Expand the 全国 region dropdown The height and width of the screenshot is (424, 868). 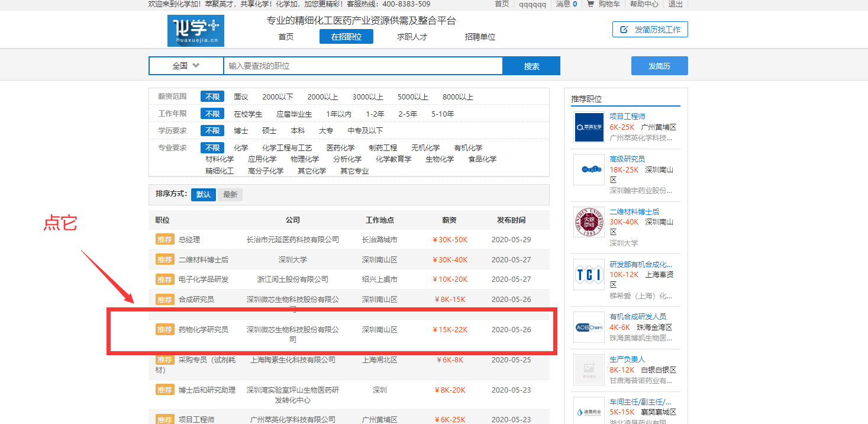(186, 66)
